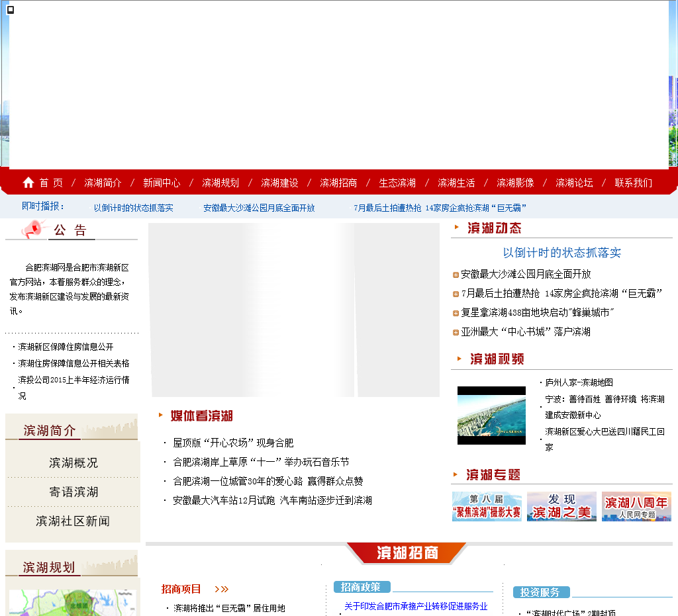Open 联系我们 in the navigation bar
The width and height of the screenshot is (678, 616).
(x=634, y=183)
